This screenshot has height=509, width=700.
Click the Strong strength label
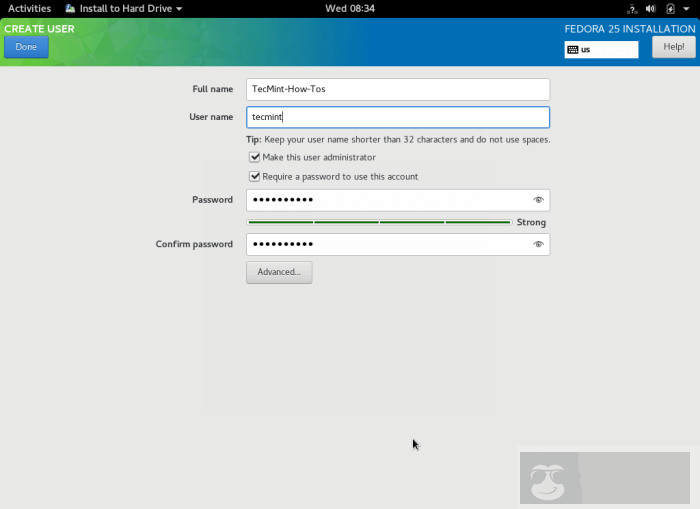pyautogui.click(x=531, y=222)
